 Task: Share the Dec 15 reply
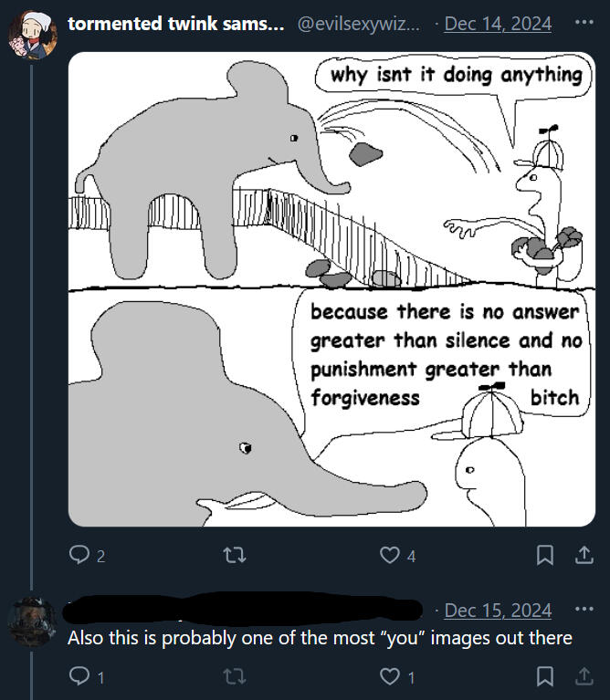[x=581, y=676]
